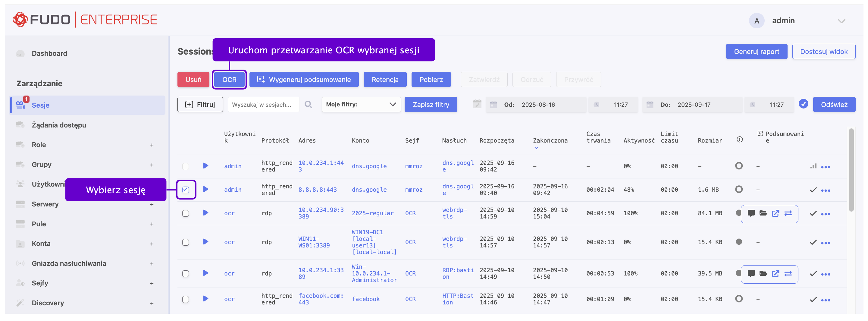Uncheck the selected admin 8.8.8.8 session

[186, 190]
